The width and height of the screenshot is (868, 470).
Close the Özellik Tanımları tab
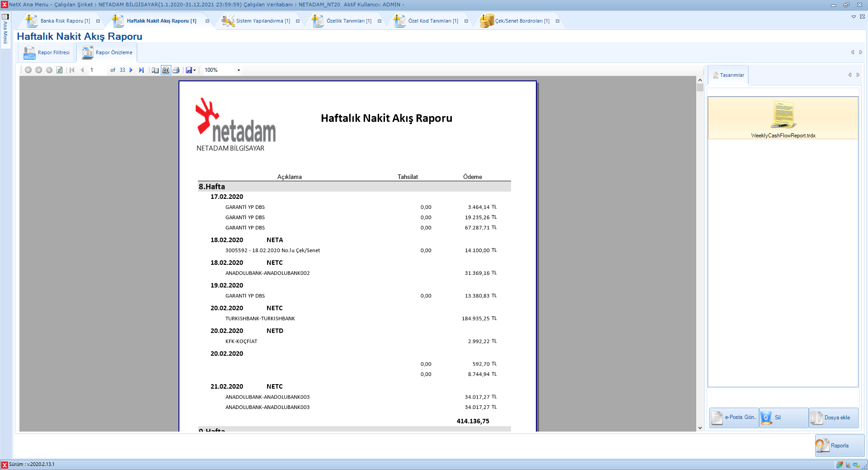tap(380, 21)
